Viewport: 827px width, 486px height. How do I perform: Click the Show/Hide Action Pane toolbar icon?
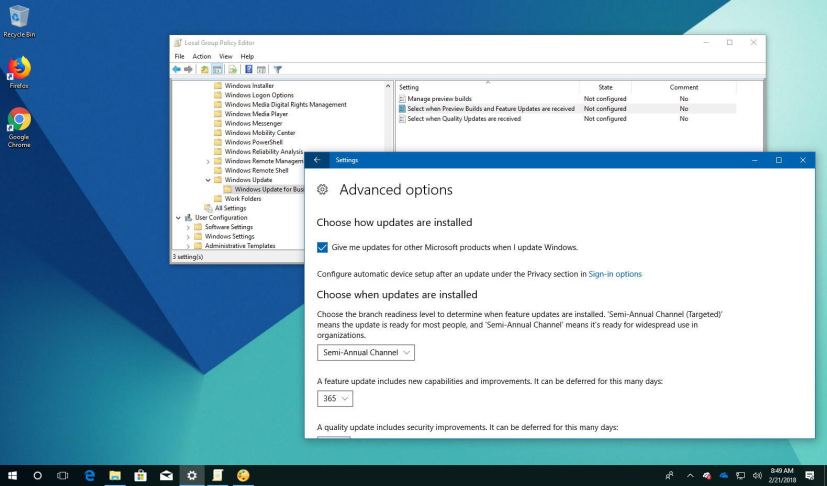point(261,69)
